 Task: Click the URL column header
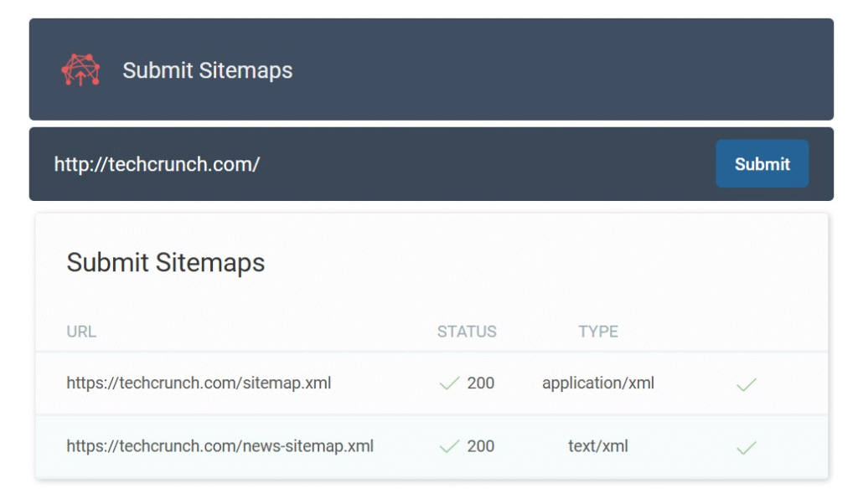(x=81, y=332)
